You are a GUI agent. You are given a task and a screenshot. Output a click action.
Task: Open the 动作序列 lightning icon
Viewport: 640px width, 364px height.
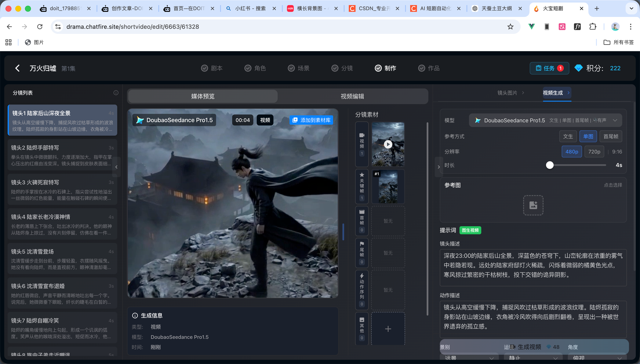[x=361, y=290]
